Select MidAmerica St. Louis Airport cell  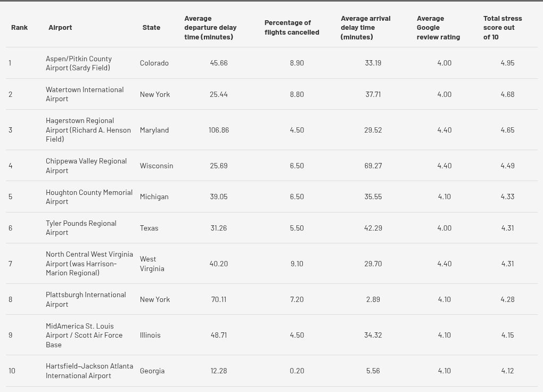tap(84, 335)
